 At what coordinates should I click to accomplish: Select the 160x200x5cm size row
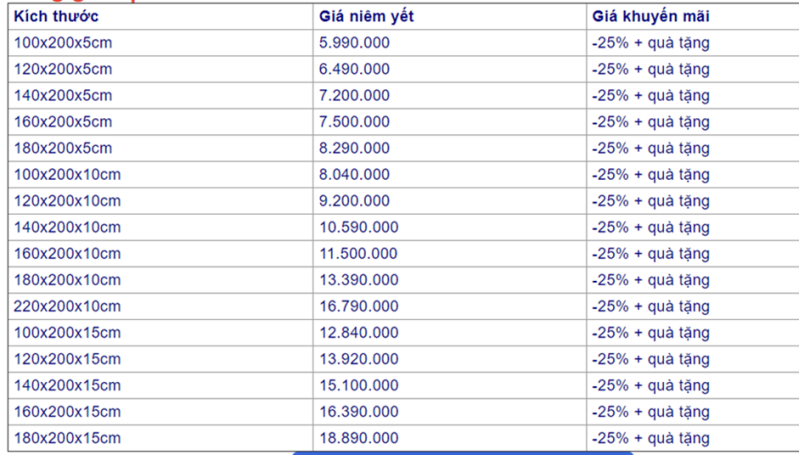pyautogui.click(x=62, y=122)
